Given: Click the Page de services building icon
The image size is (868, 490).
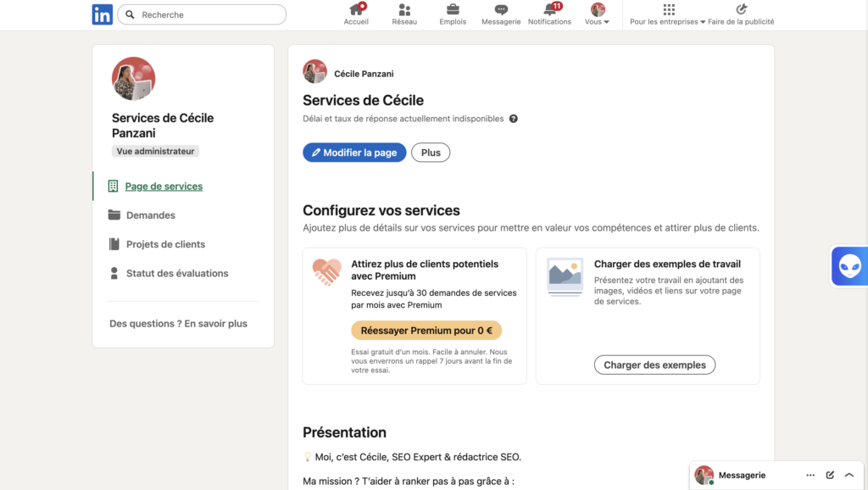Looking at the screenshot, I should pyautogui.click(x=113, y=186).
